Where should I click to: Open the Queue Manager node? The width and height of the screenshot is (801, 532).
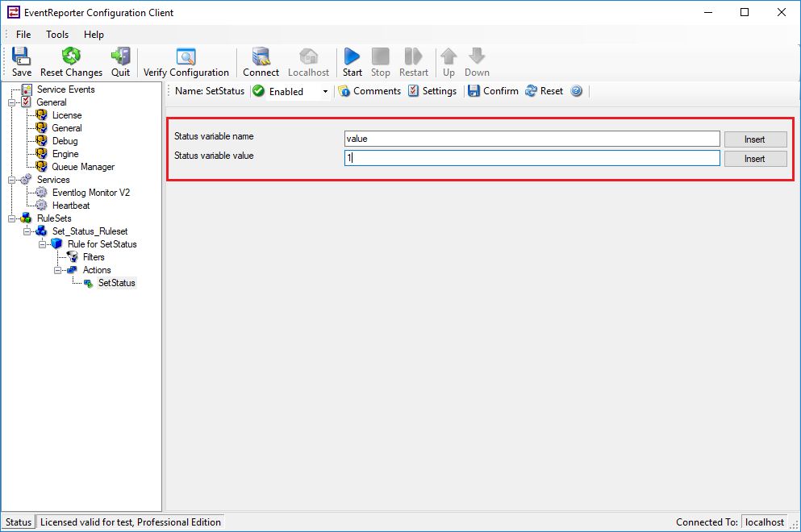[83, 167]
